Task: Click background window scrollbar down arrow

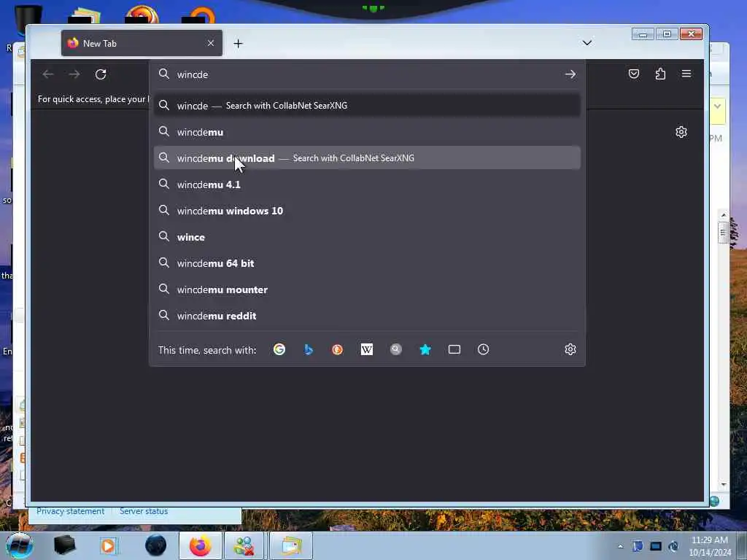Action: click(724, 485)
